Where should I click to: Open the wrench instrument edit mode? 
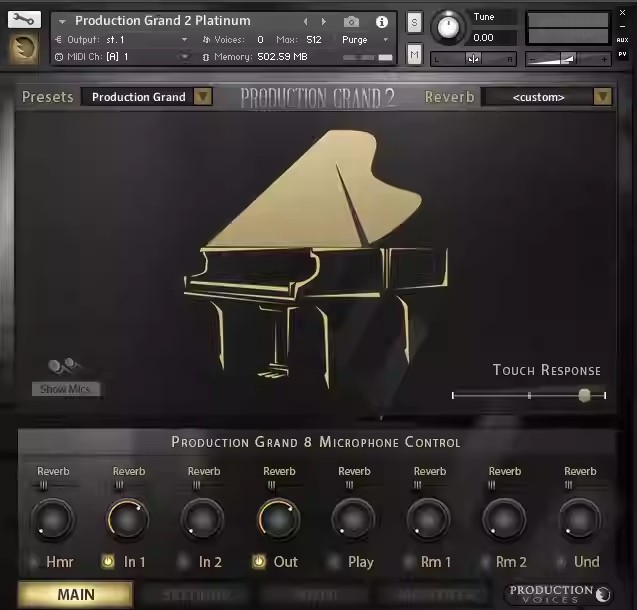coord(25,20)
